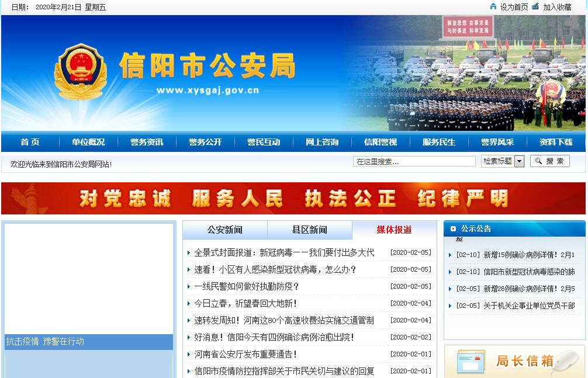This screenshot has width=588, height=378.
Task: Click the envelope icon in 局长信箱 banner
Action: point(471,362)
